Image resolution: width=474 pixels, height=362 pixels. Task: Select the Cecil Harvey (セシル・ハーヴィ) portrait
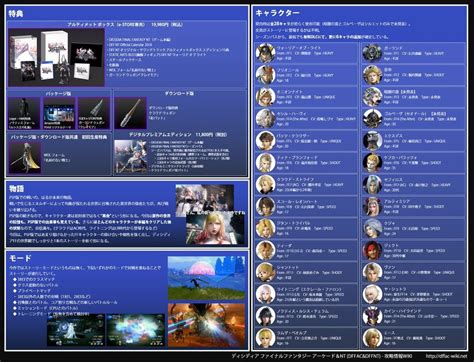(x=265, y=119)
